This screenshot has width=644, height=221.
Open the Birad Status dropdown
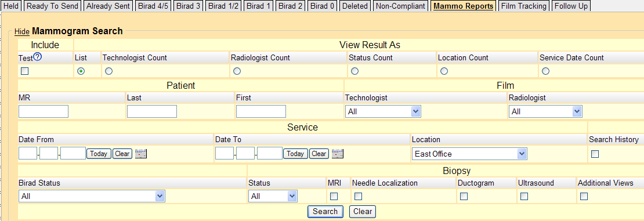tap(92, 197)
